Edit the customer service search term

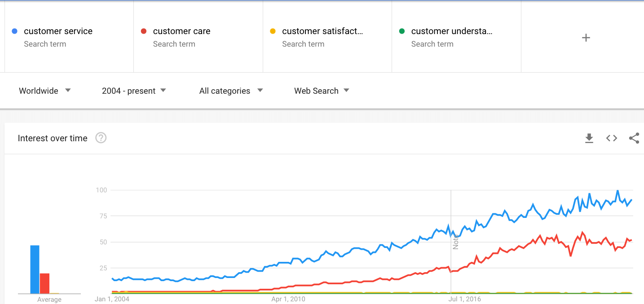[x=58, y=31]
